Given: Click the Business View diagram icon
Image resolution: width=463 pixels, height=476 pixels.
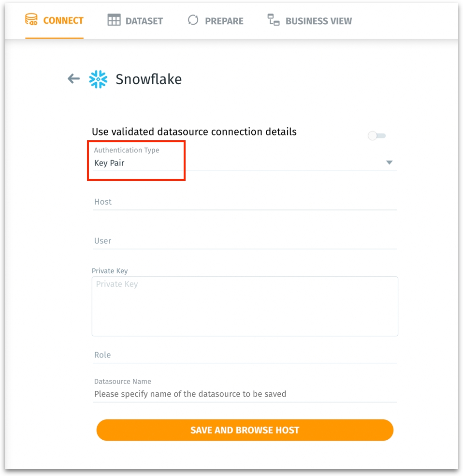Looking at the screenshot, I should (x=274, y=20).
